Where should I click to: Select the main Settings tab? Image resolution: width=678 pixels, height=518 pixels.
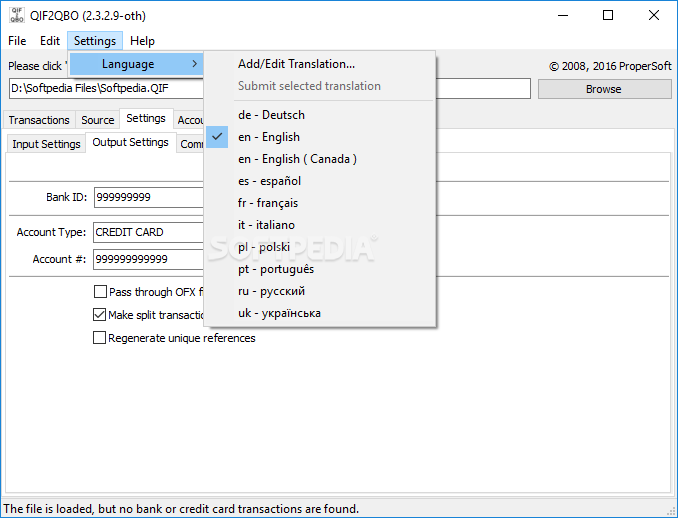tap(146, 118)
